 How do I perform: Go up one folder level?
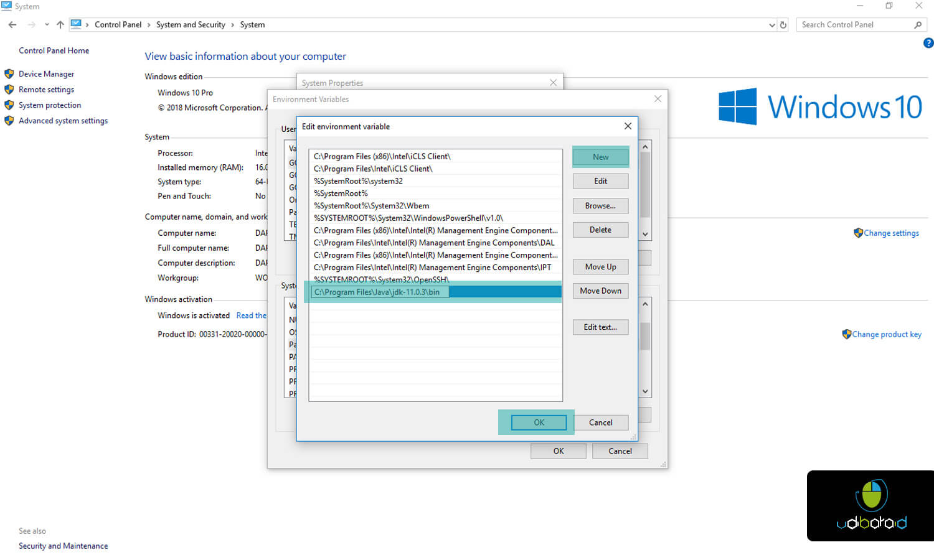(x=60, y=25)
